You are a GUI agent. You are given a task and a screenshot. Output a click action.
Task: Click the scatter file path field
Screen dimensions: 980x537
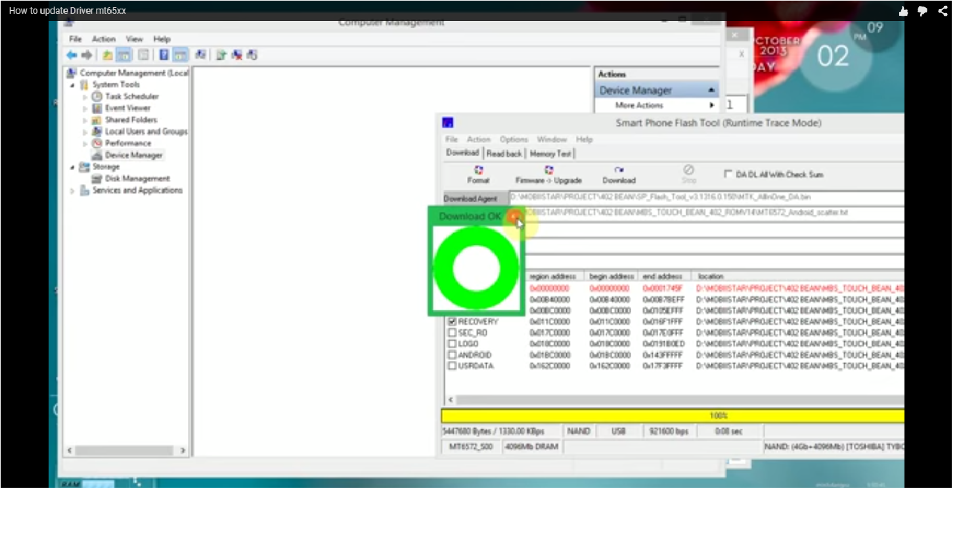tap(713, 213)
